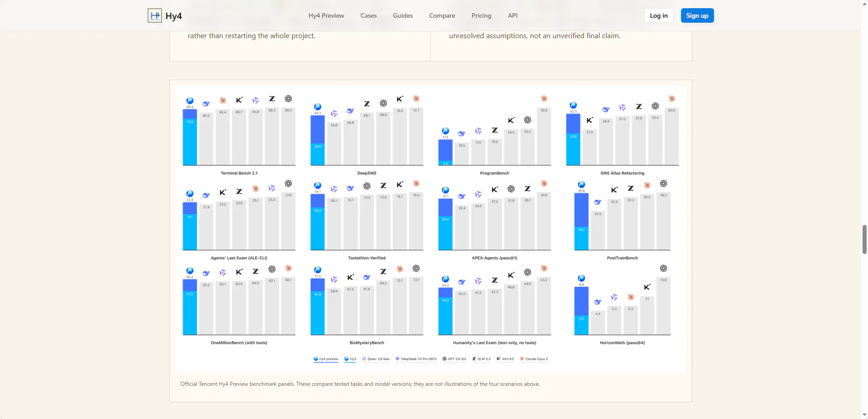
Task: Click the Hy4 logo icon in header
Action: click(155, 15)
